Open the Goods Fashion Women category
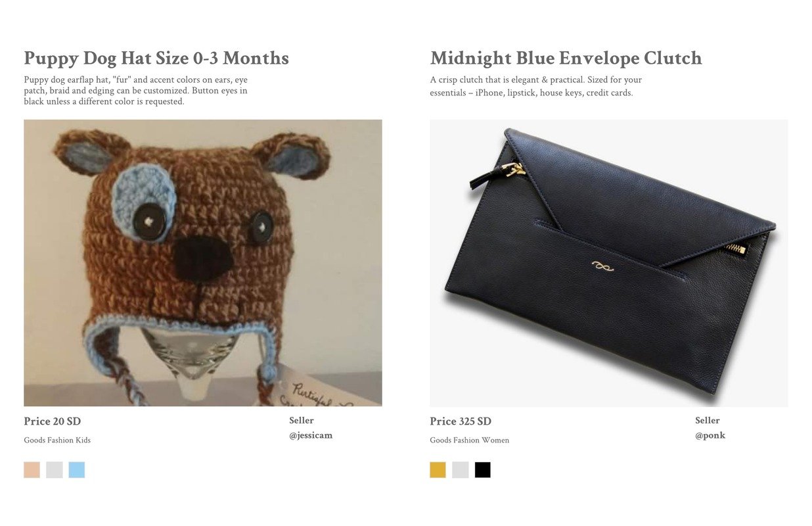This screenshot has height=526, width=812. pos(470,441)
